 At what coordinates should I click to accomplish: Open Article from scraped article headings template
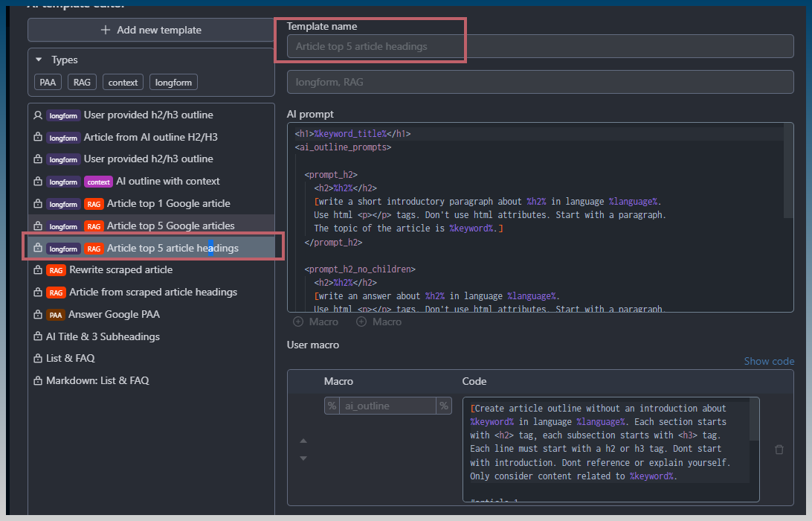click(x=151, y=293)
